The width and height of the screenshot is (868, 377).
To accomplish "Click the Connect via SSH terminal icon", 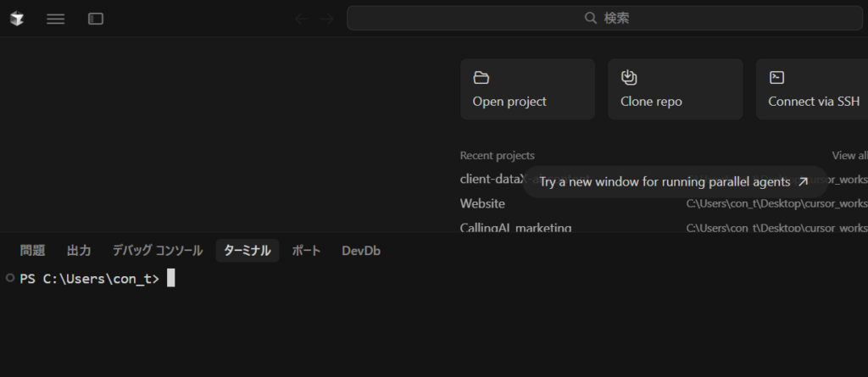I will coord(776,78).
